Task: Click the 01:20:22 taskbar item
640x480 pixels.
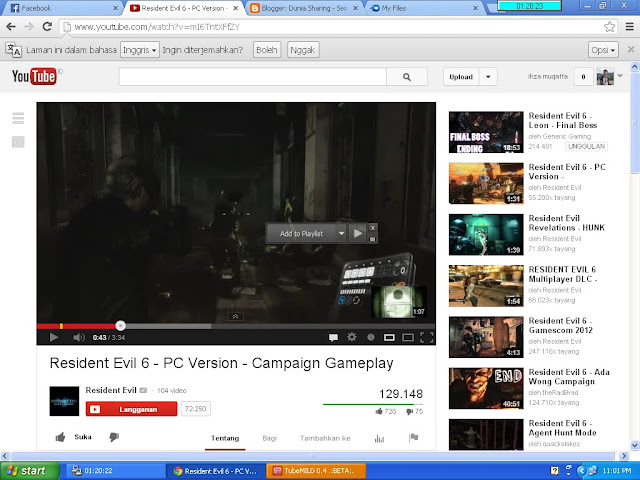Action: pos(115,471)
